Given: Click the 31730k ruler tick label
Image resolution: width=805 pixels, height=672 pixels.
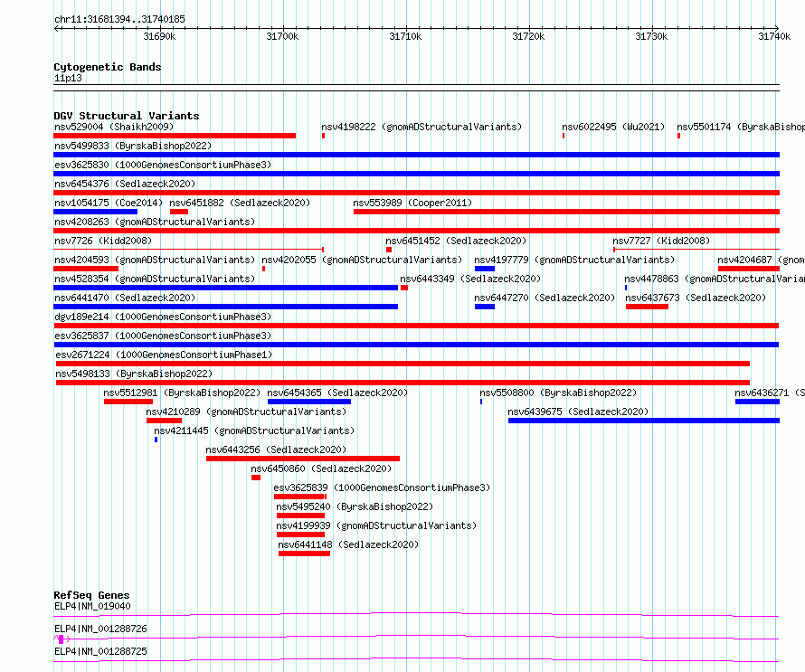Looking at the screenshot, I should 651,36.
